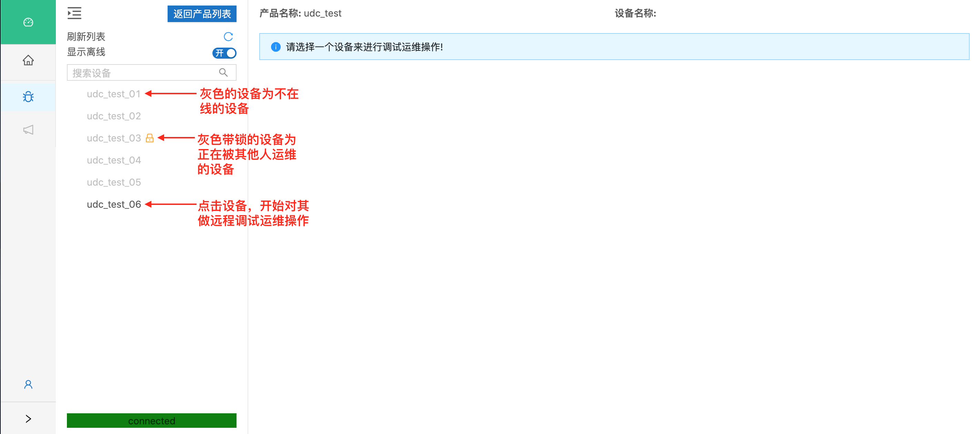This screenshot has width=980, height=434.
Task: Click the dashboard gauge icon in the green header
Action: pyautogui.click(x=28, y=22)
